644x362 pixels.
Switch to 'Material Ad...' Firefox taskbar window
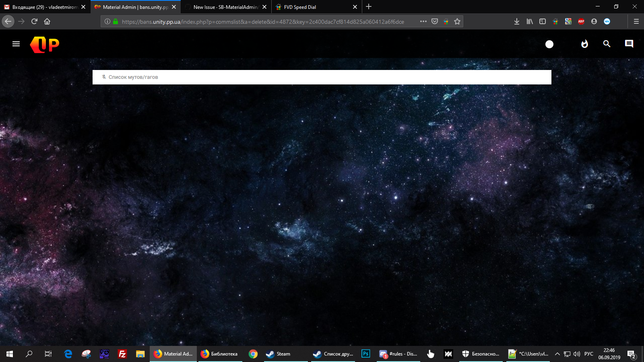(x=173, y=354)
